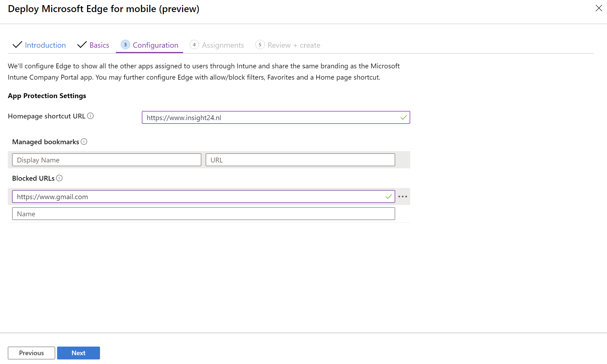Click the step 5 Review number badge
The width and height of the screenshot is (607, 364).
(x=260, y=45)
